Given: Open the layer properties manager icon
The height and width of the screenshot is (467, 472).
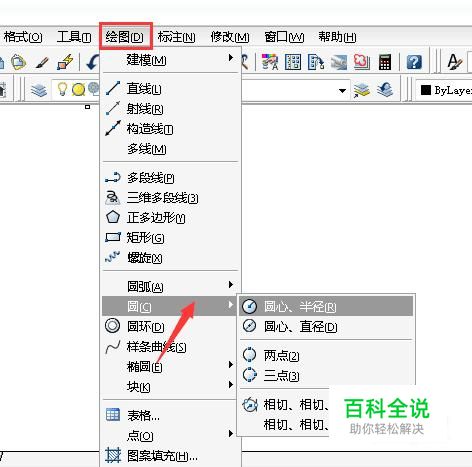Looking at the screenshot, I should pos(39,90).
